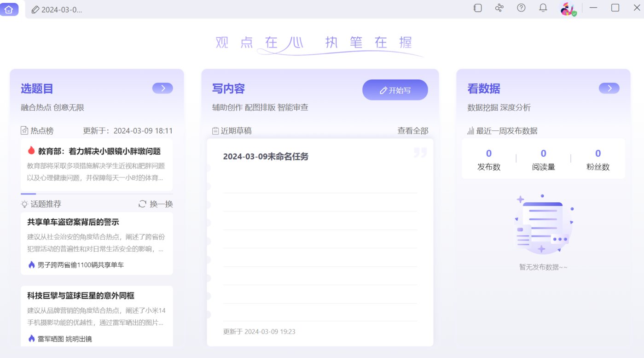Viewport: 644px width, 358px height.
Task: Click the summary beginning 建议从品牌营销的角度
Action: tap(96, 317)
